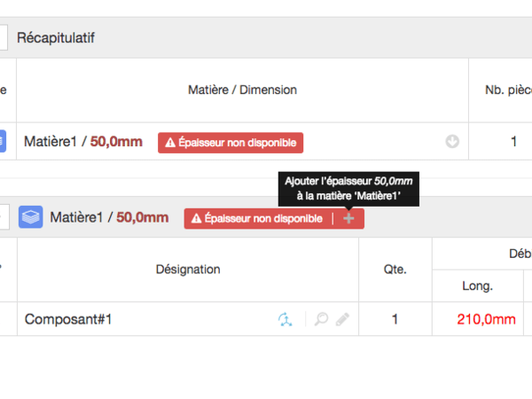
Task: Click the blue sheet material icon beside Matière1
Action: tap(31, 217)
